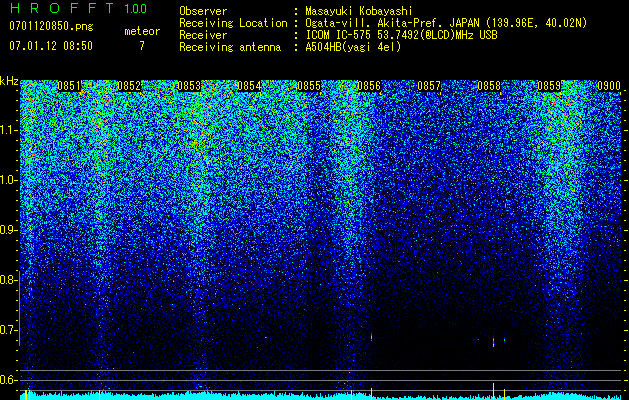Click the 0856 time marker

click(369, 86)
